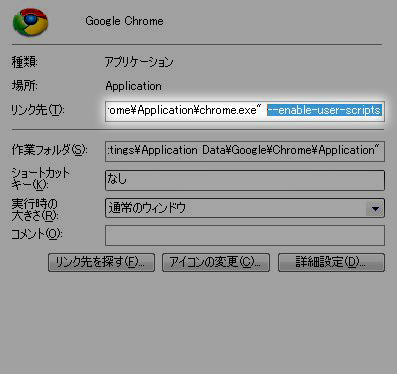Screen dimensions: 397x374
Task: Click the 詳細設定(D)... button
Action: 331,263
